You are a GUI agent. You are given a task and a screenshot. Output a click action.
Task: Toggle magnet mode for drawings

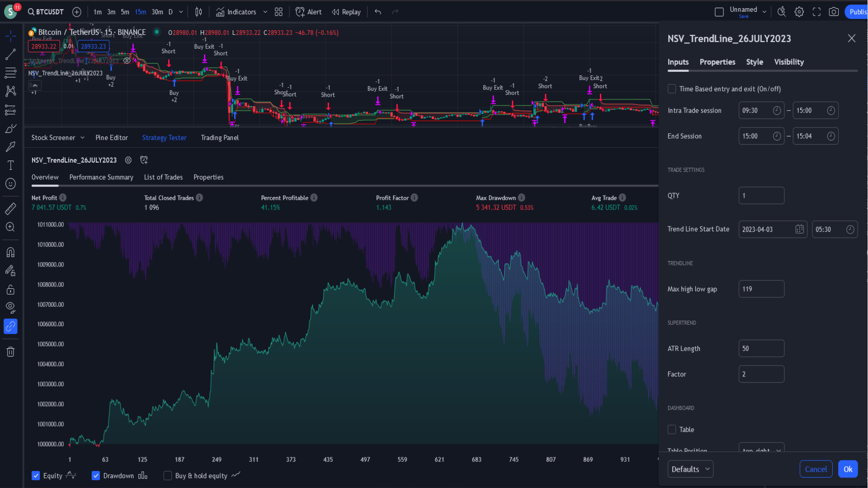pyautogui.click(x=10, y=252)
